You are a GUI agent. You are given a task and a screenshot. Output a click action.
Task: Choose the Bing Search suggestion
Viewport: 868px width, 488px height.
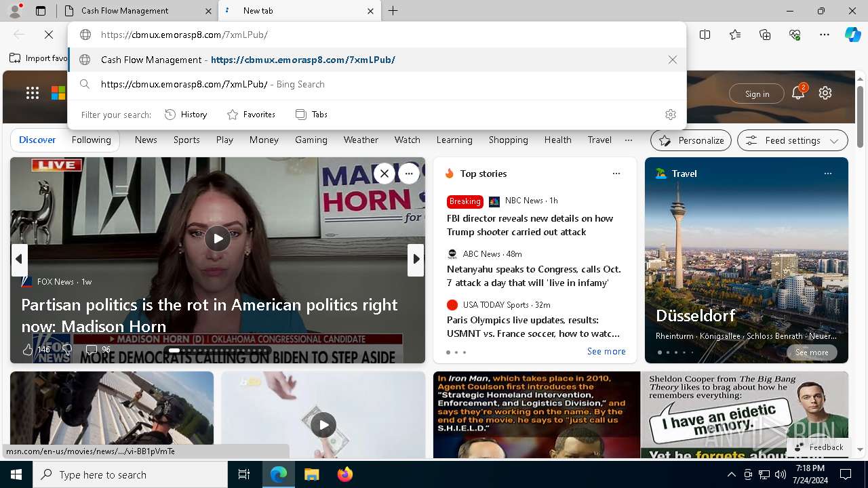coord(377,84)
